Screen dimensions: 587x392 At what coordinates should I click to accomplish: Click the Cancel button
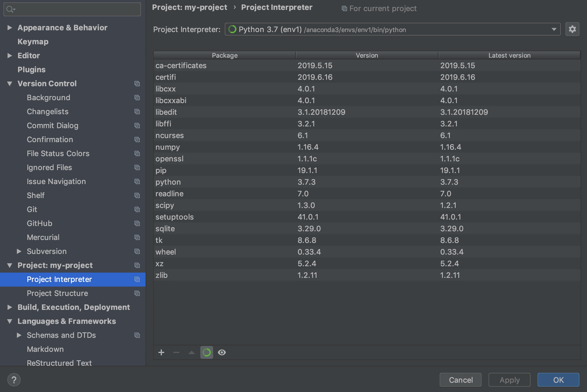tap(461, 380)
